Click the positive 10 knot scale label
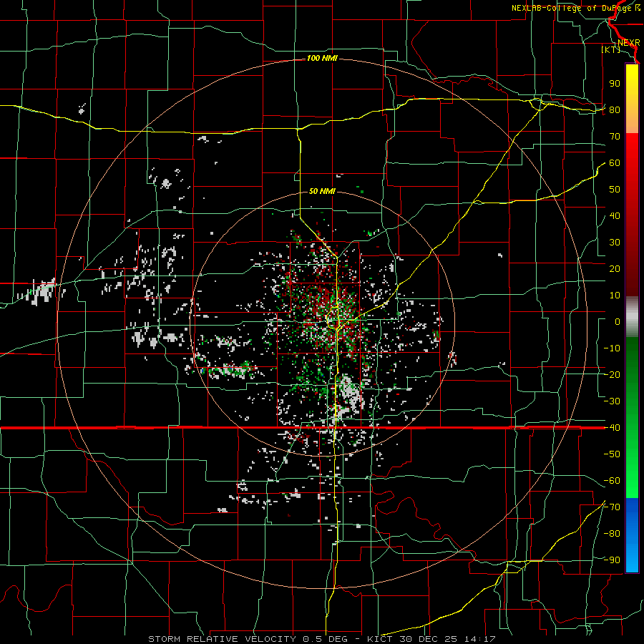This screenshot has width=644, height=644. coord(615,296)
